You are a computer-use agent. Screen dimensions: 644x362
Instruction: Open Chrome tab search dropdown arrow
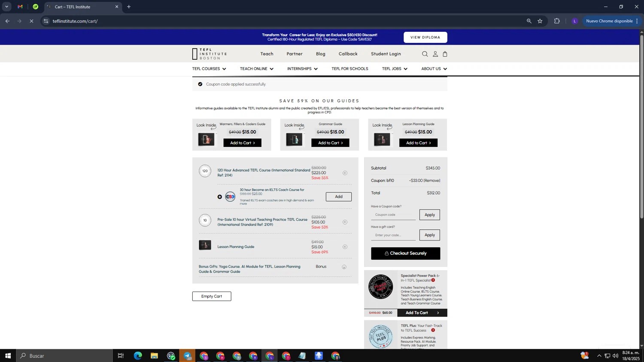pos(6,7)
